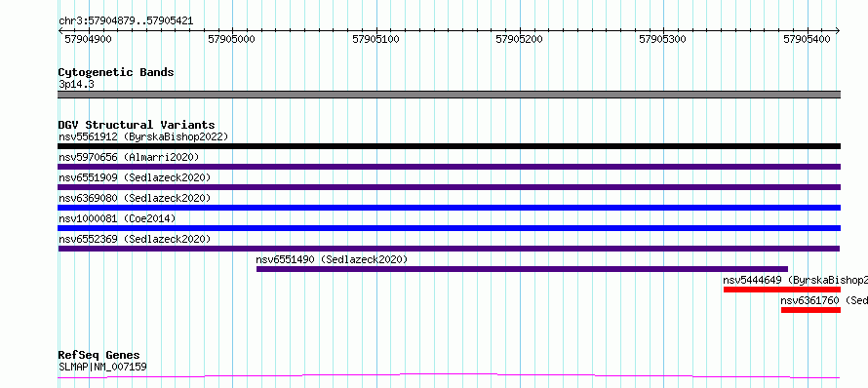868x388 pixels.
Task: Click the DGV Structural Variants track heading
Action: pyautogui.click(x=137, y=125)
